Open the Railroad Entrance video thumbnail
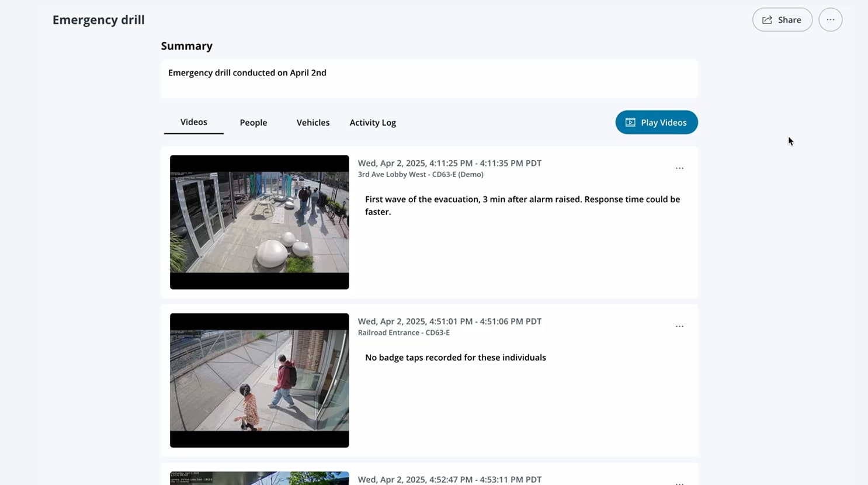 click(x=259, y=380)
